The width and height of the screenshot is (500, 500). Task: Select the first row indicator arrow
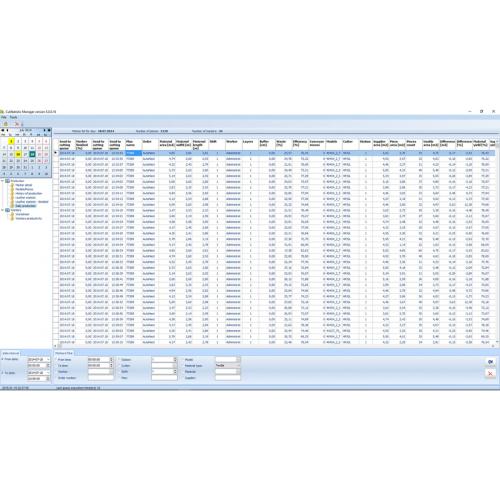(56, 153)
